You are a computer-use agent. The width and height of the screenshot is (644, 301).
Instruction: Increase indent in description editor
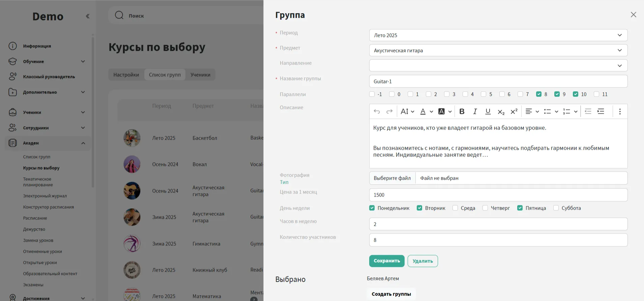[601, 111]
